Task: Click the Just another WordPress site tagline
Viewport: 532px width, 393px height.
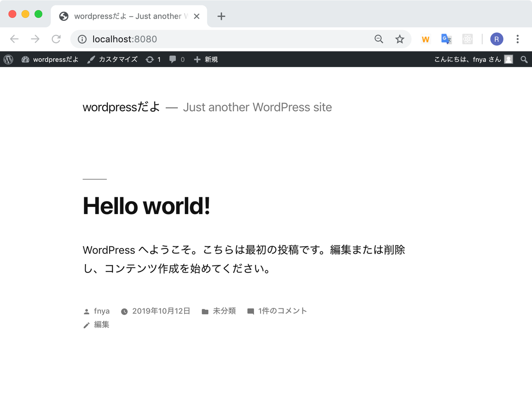Action: [x=257, y=107]
